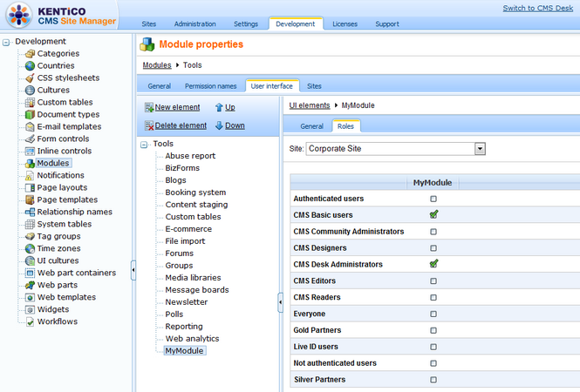
Task: Click the Custom tables grid icon in Development tree
Action: pos(30,102)
